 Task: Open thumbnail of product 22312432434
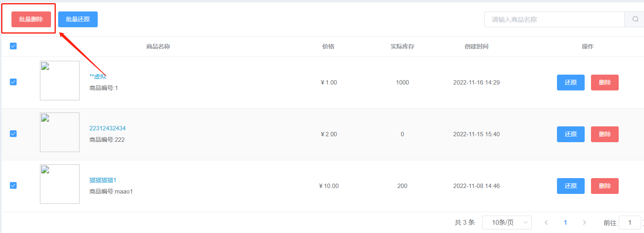60,132
